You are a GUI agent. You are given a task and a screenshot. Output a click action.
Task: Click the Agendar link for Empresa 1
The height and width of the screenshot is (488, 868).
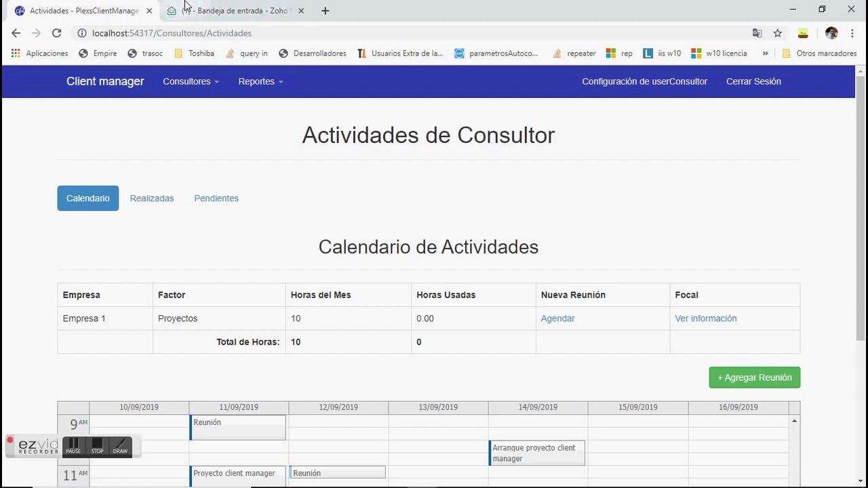[x=557, y=319]
